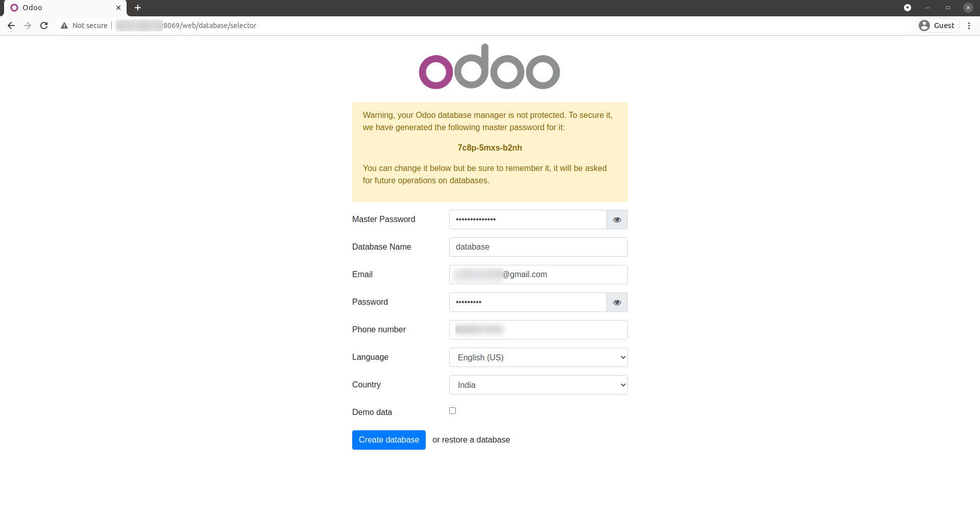Image resolution: width=980 pixels, height=514 pixels.
Task: Show the Master Password using the eye icon
Action: [617, 219]
